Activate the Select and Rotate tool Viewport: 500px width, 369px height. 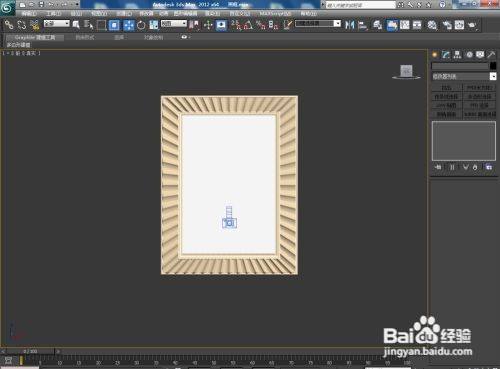[x=141, y=25]
